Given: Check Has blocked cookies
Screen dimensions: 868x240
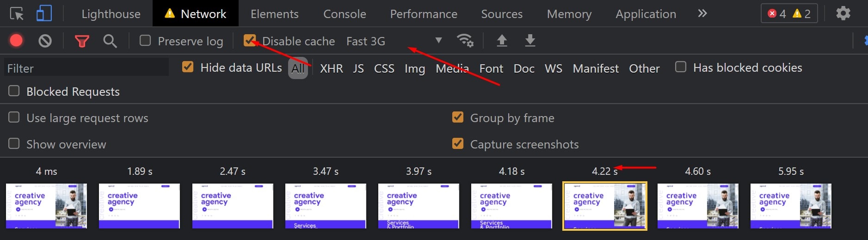Looking at the screenshot, I should tap(680, 67).
